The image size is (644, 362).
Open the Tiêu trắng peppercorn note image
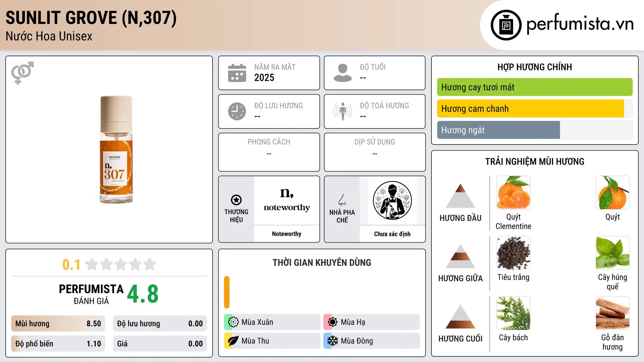pos(514,253)
